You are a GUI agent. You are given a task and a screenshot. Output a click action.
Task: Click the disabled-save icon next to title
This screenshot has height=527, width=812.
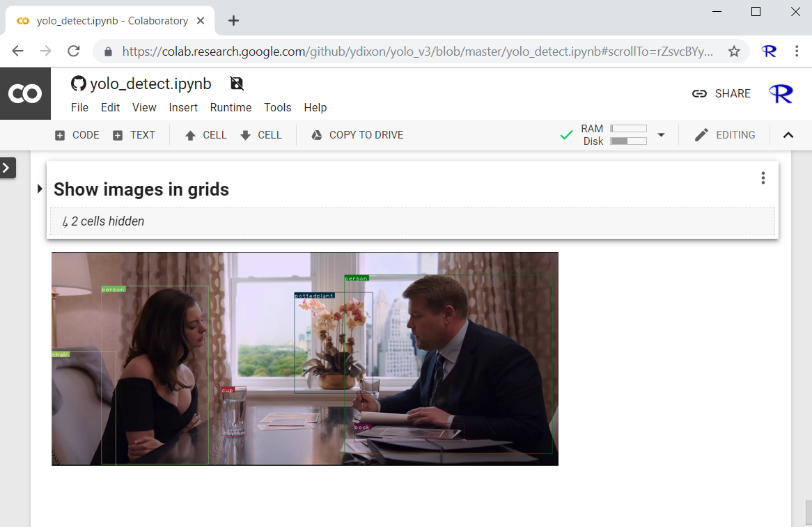pos(237,84)
